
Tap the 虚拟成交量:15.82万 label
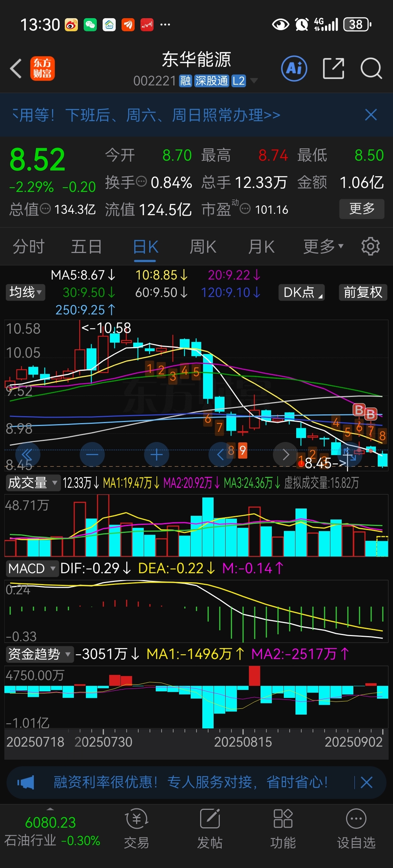(x=321, y=483)
